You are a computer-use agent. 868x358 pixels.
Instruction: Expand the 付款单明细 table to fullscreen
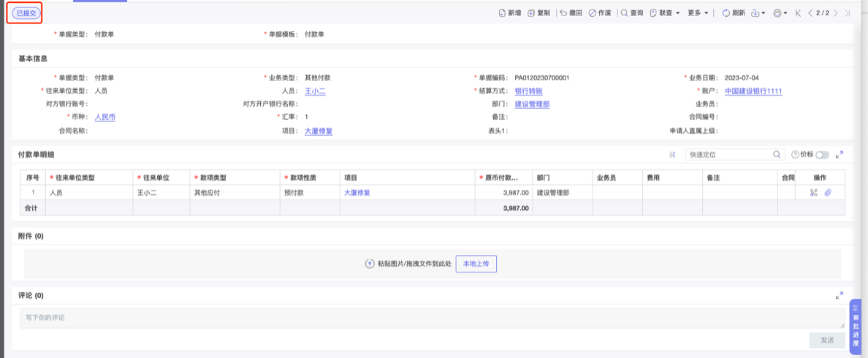pyautogui.click(x=840, y=155)
